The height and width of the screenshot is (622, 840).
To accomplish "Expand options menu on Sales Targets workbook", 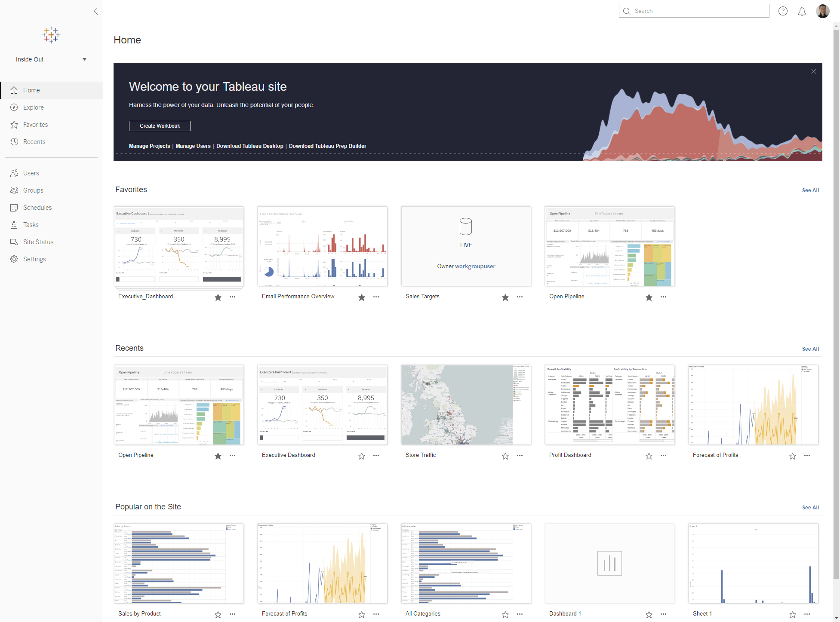I will click(x=520, y=297).
